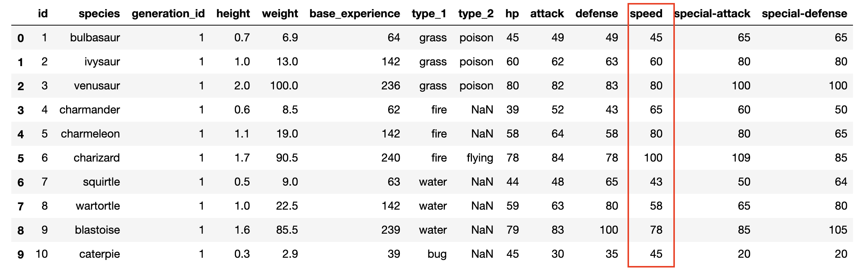
Task: Click the flying type_2 cell
Action: tap(480, 158)
